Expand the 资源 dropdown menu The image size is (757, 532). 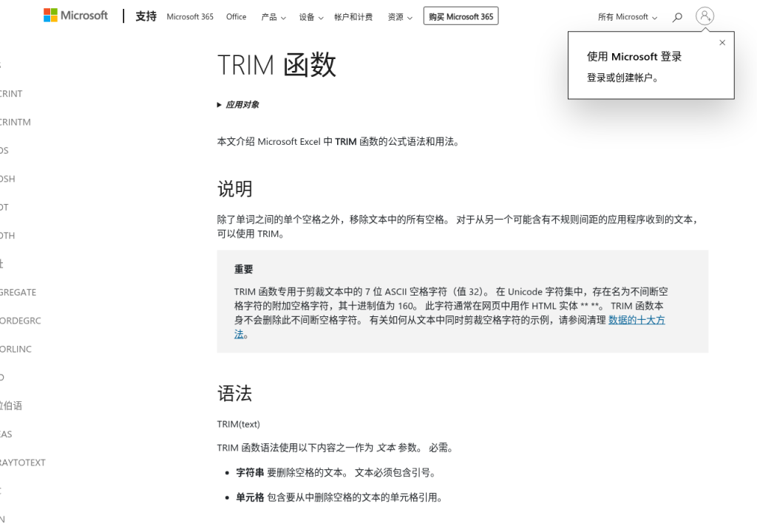point(400,17)
